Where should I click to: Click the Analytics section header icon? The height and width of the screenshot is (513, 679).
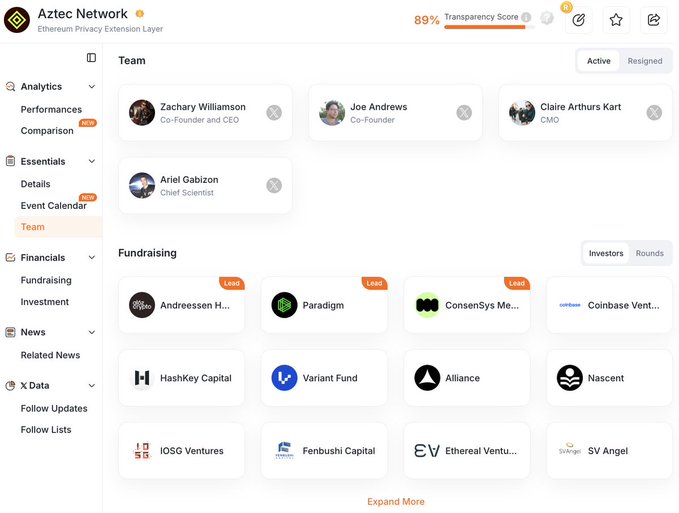click(x=10, y=87)
